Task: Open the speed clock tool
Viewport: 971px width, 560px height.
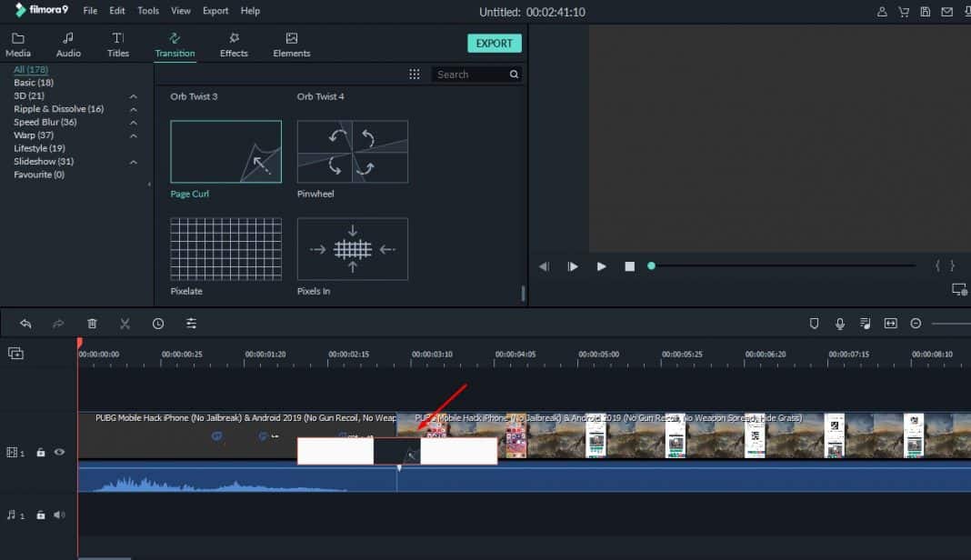Action: click(x=158, y=324)
